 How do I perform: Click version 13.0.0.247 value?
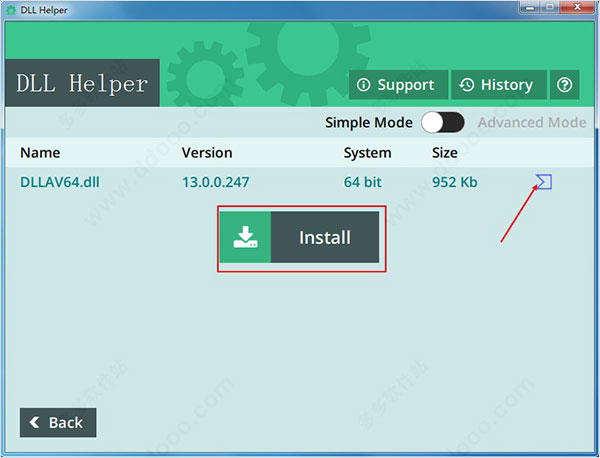(215, 182)
